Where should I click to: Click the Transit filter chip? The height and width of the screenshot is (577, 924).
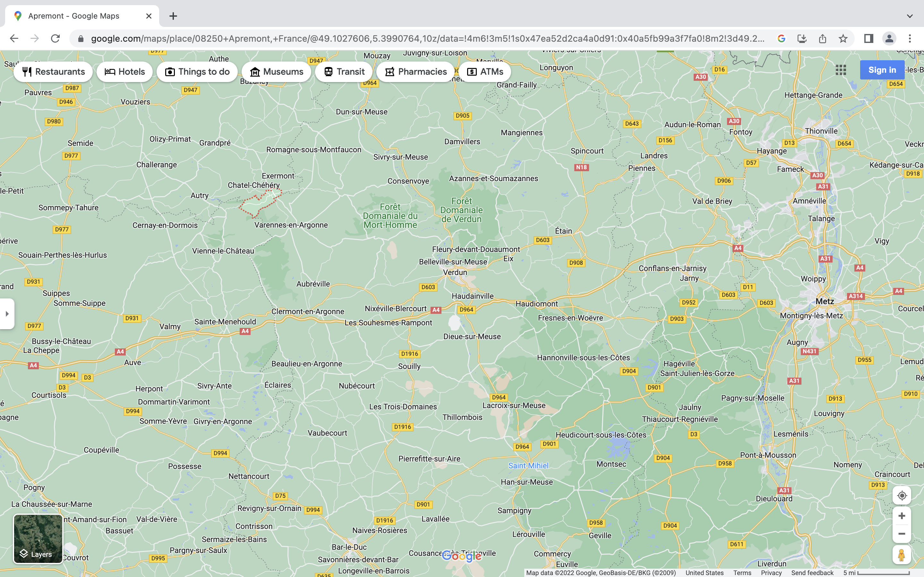(x=344, y=72)
